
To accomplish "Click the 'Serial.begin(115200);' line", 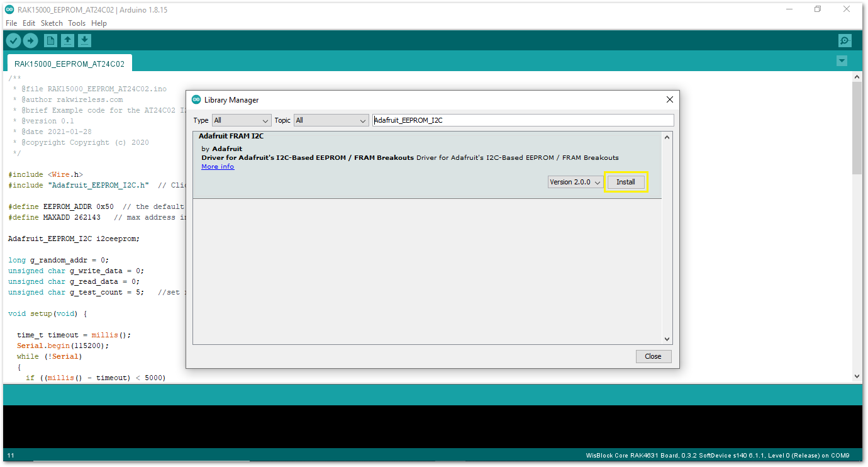I will coord(63,346).
